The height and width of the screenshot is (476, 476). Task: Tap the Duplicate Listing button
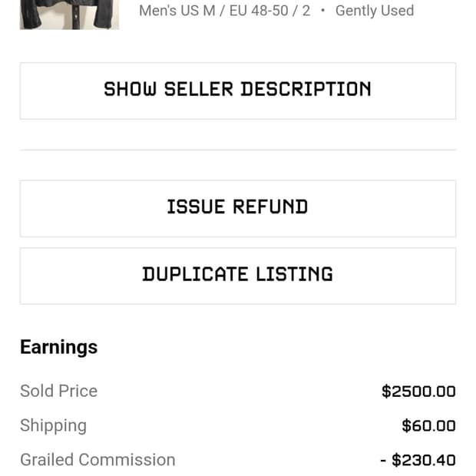(237, 276)
